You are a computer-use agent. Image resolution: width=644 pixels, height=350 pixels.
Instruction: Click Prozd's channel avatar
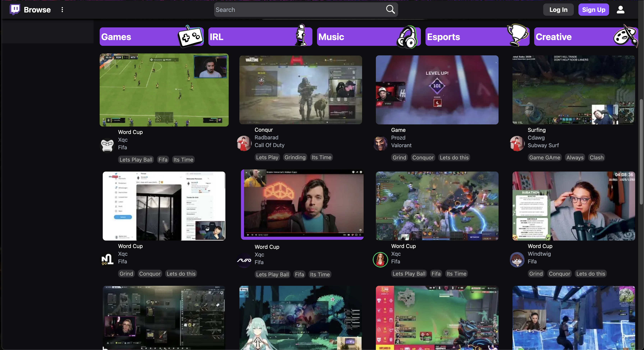tap(380, 143)
